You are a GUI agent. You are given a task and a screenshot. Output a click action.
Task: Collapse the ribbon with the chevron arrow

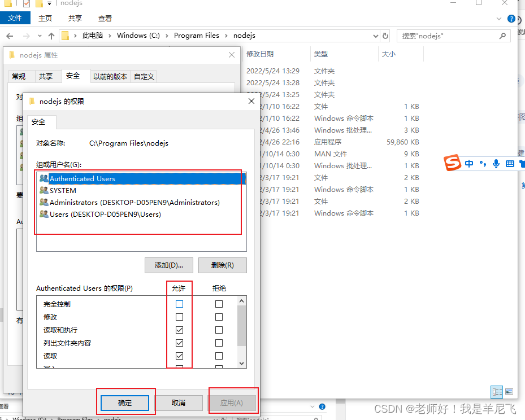coord(498,17)
